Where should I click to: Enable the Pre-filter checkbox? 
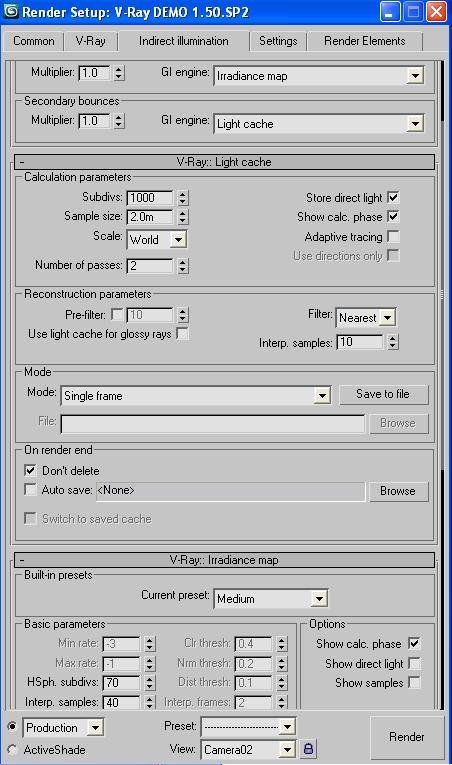[117, 314]
